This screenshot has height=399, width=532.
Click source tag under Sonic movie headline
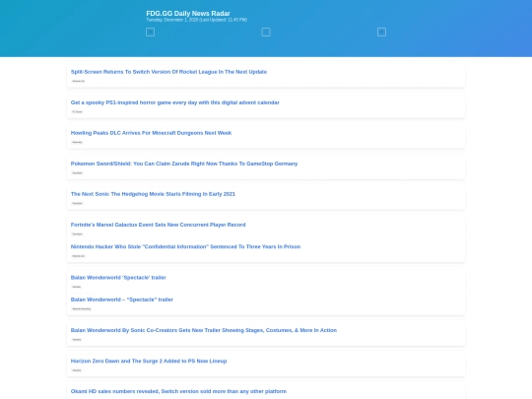pyautogui.click(x=78, y=203)
